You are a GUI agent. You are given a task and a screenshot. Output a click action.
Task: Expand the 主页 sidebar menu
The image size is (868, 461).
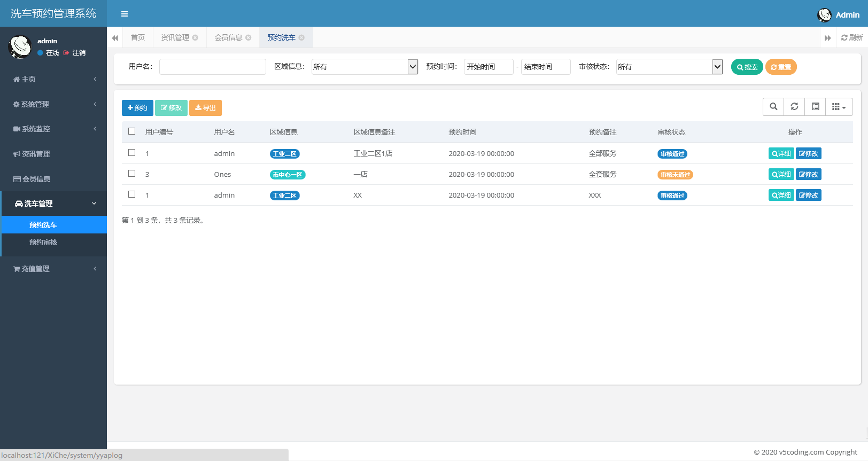(53, 79)
